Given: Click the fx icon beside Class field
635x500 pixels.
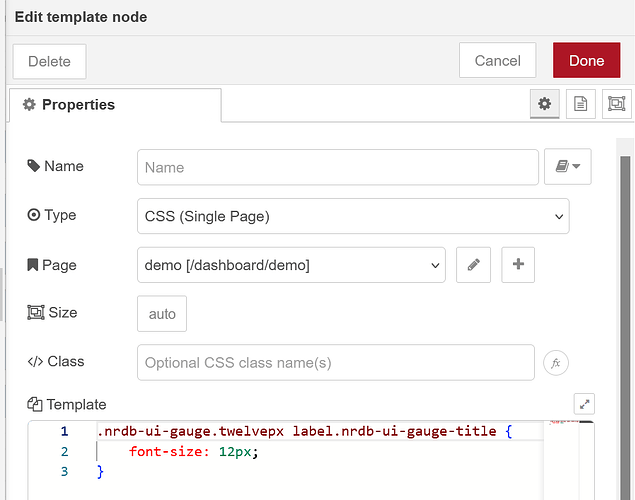Looking at the screenshot, I should (555, 363).
